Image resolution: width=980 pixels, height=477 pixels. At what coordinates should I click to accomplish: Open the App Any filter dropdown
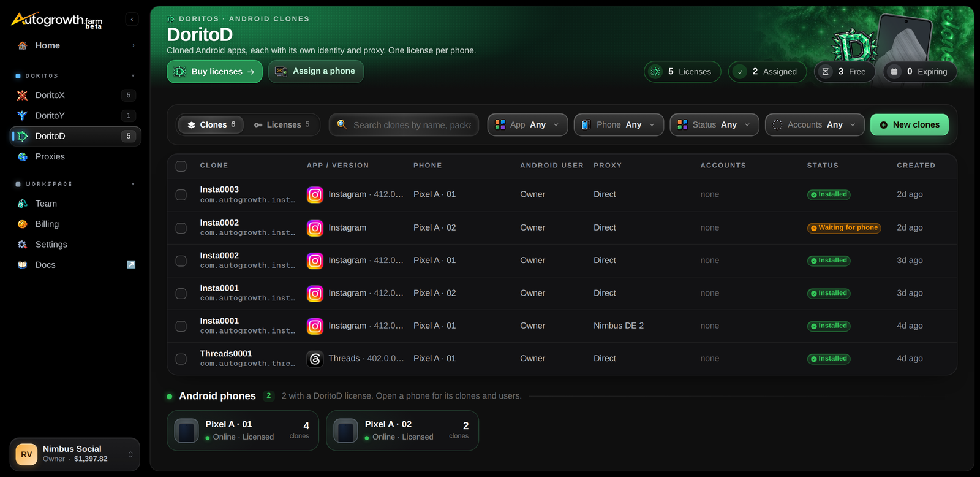[x=527, y=124]
